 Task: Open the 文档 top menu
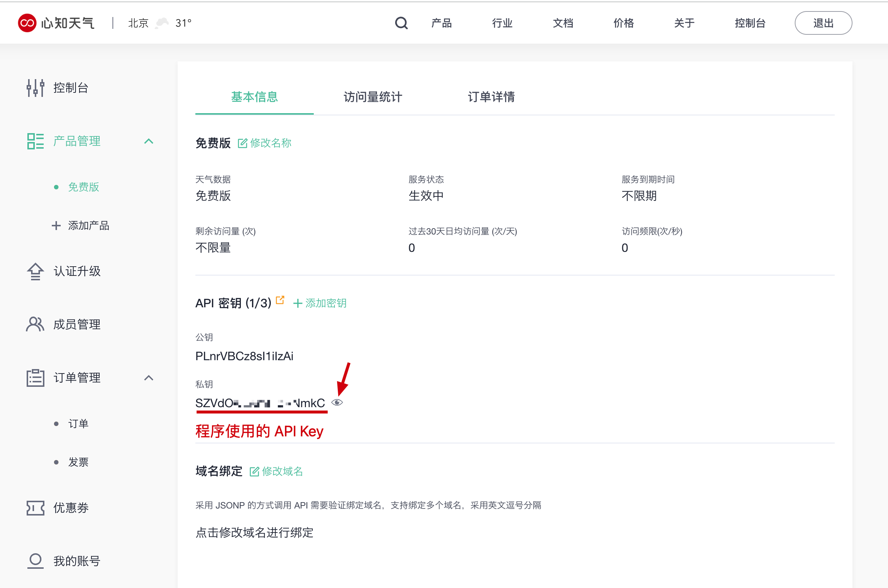point(563,23)
